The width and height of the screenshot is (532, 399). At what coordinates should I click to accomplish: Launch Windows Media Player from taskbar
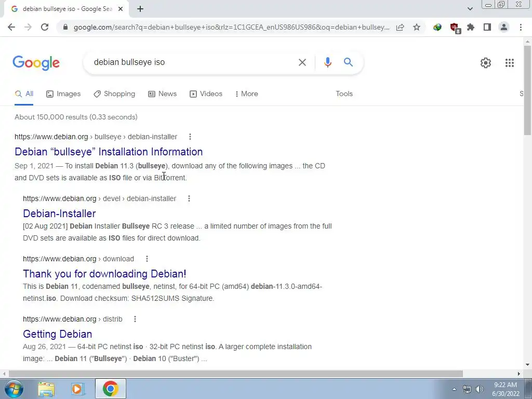click(77, 389)
